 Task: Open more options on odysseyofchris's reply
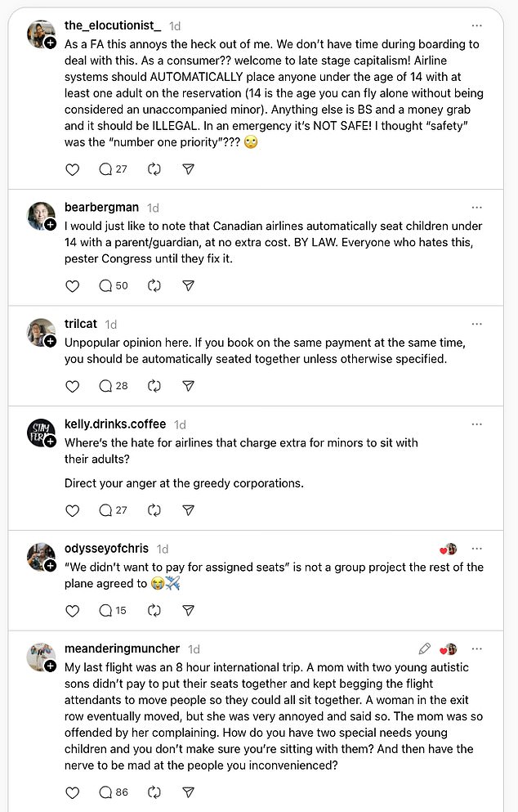point(476,548)
